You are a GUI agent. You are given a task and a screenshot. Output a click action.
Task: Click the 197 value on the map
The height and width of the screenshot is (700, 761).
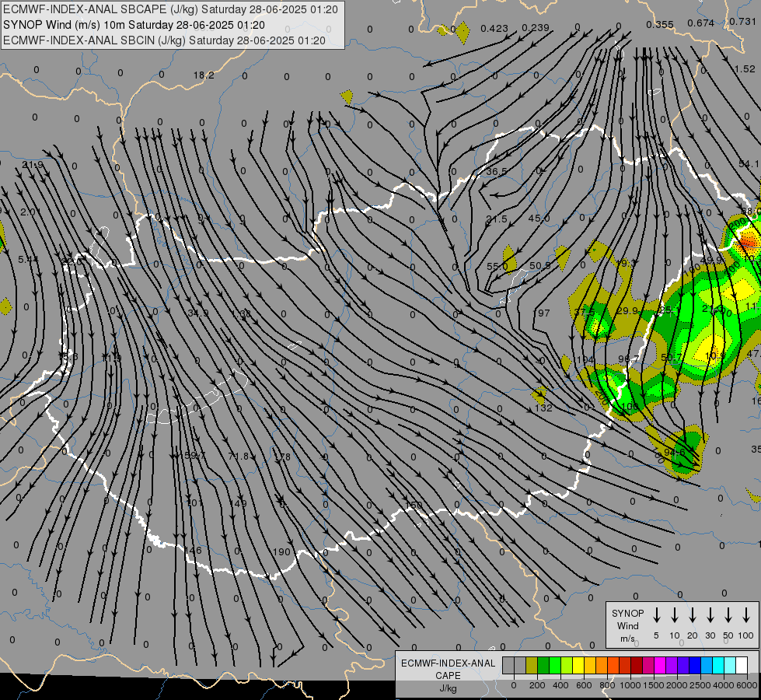542,313
